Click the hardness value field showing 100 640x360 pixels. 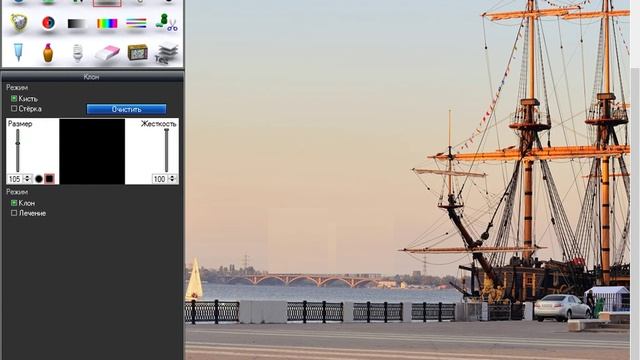coord(160,179)
